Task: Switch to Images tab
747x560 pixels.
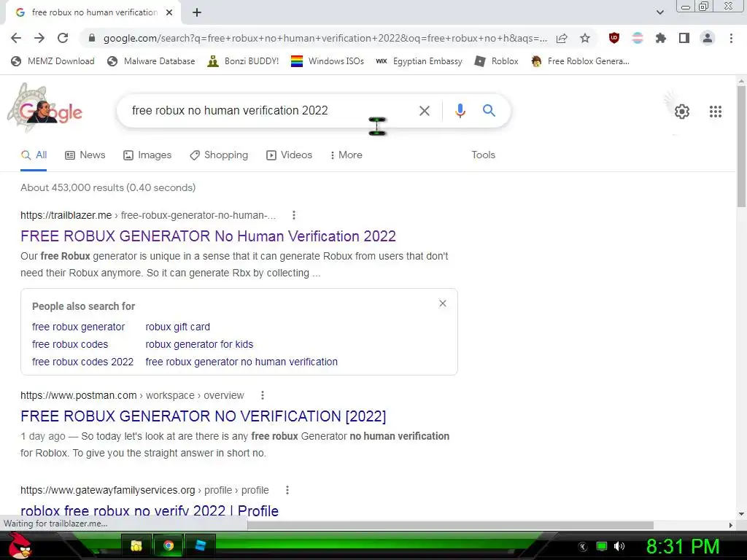Action: [147, 155]
